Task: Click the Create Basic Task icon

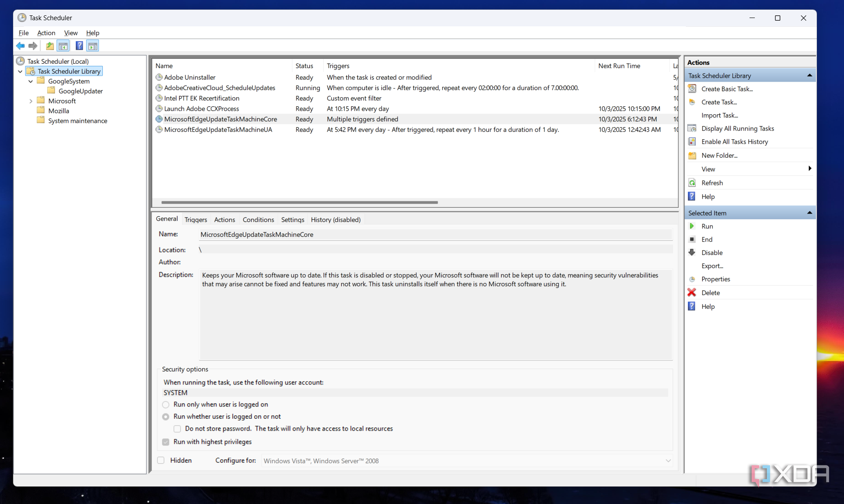Action: (692, 89)
